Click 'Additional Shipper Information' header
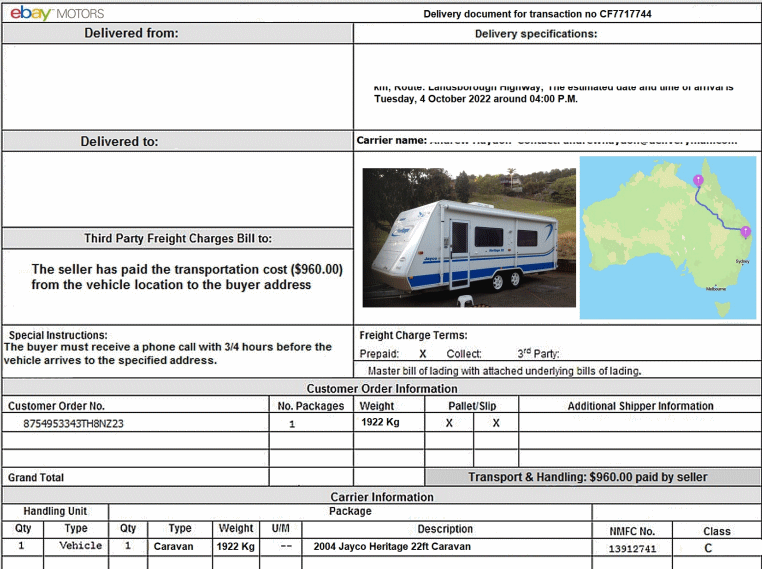Screen dimensions: 762x569 point(641,406)
